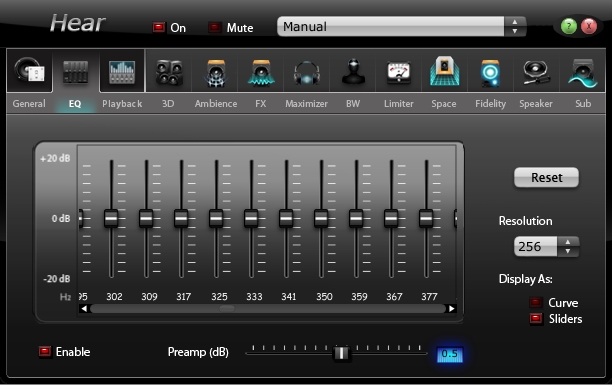Screen dimensions: 612x385
Task: Switch to the Maximizer tab label
Action: (306, 103)
